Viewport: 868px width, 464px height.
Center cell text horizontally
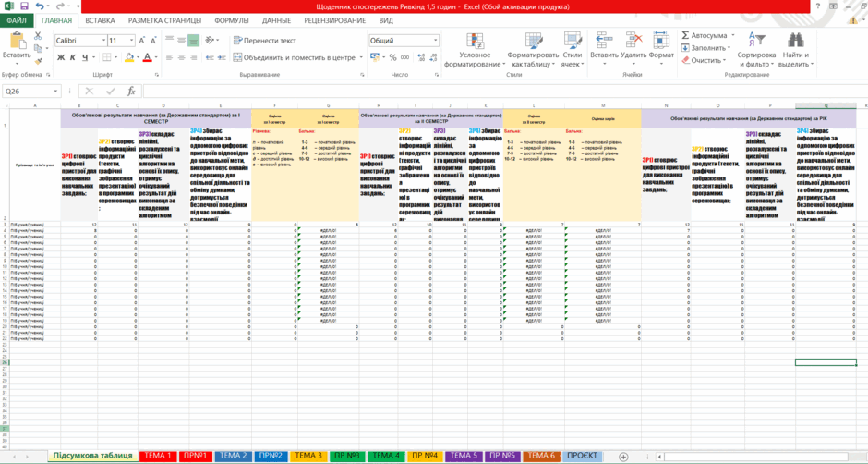(x=181, y=57)
